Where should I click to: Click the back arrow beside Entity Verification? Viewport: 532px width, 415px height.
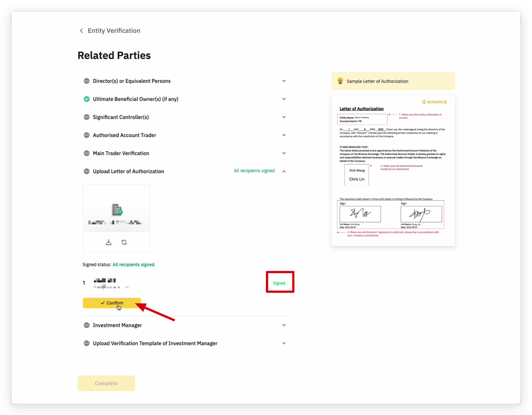pyautogui.click(x=81, y=31)
